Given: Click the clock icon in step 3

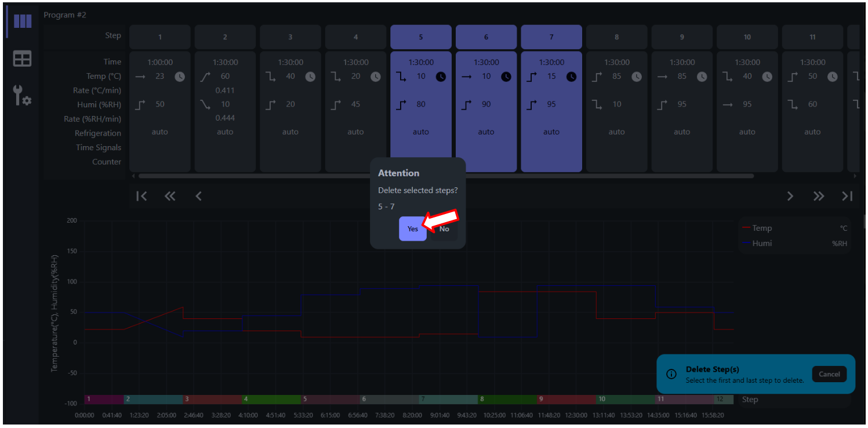Looking at the screenshot, I should click(x=310, y=77).
